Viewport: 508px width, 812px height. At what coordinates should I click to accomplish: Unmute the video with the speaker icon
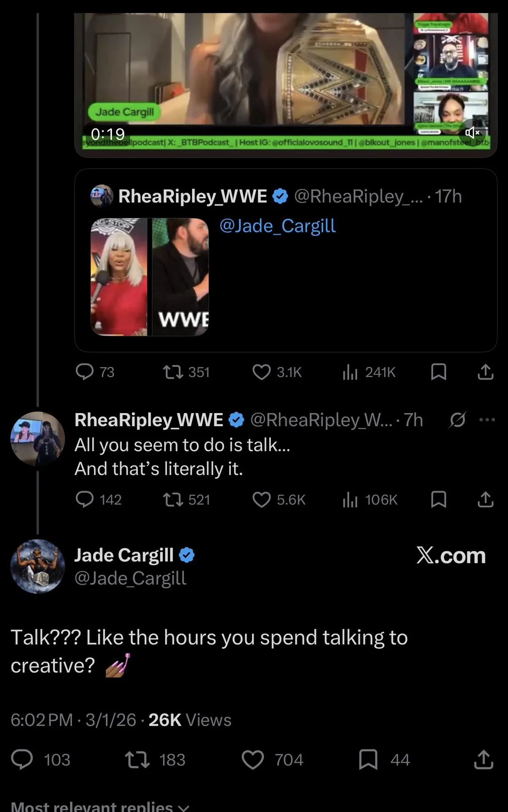pos(472,133)
